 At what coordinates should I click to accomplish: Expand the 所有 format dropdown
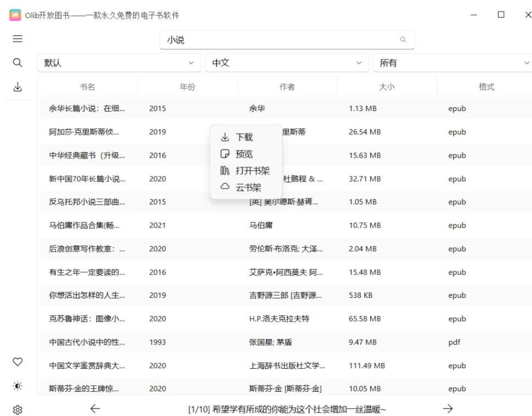452,63
